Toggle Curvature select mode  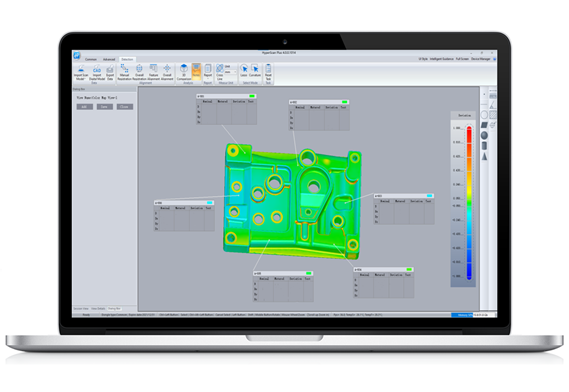(255, 68)
